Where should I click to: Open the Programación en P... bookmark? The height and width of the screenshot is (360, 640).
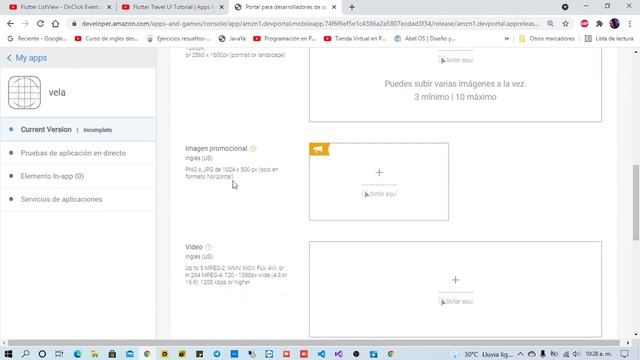pyautogui.click(x=285, y=38)
